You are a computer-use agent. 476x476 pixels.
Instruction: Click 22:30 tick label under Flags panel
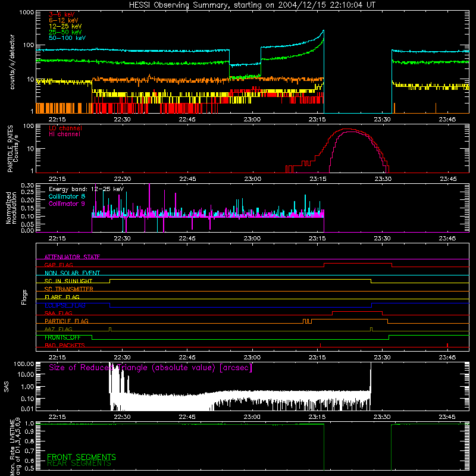(x=122, y=358)
